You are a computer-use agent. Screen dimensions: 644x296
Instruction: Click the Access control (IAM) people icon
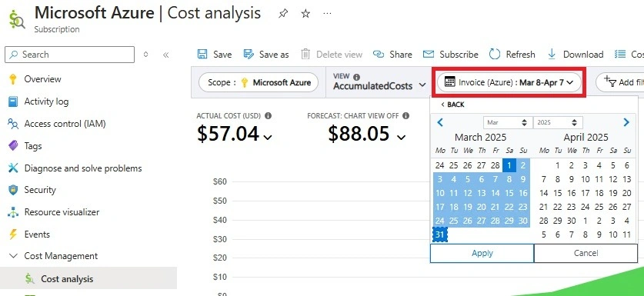(13, 124)
